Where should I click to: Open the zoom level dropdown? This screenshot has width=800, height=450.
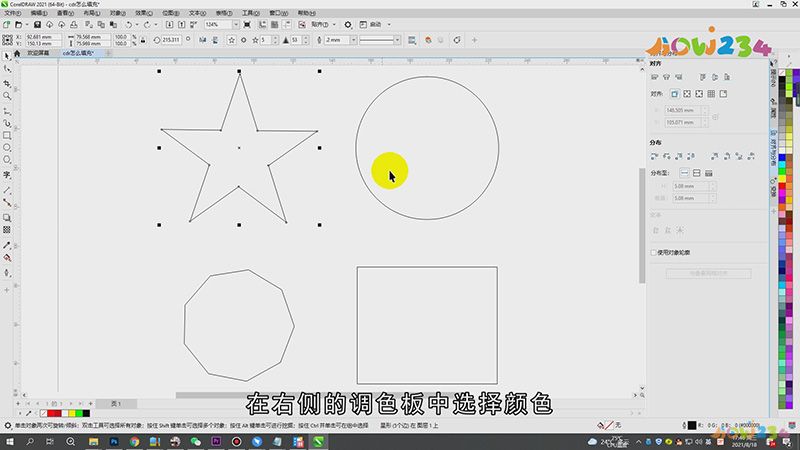click(x=235, y=24)
